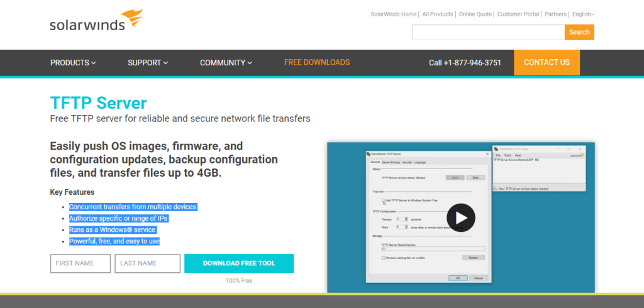The width and height of the screenshot is (644, 308).
Task: Focus the site search box
Action: [x=488, y=32]
